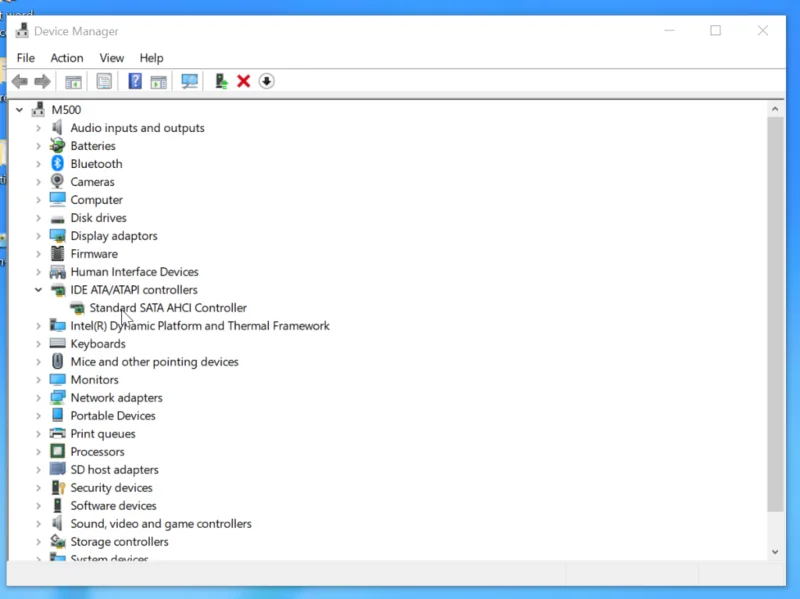This screenshot has width=800, height=599.
Task: Expand the Disk drives node
Action: point(38,218)
